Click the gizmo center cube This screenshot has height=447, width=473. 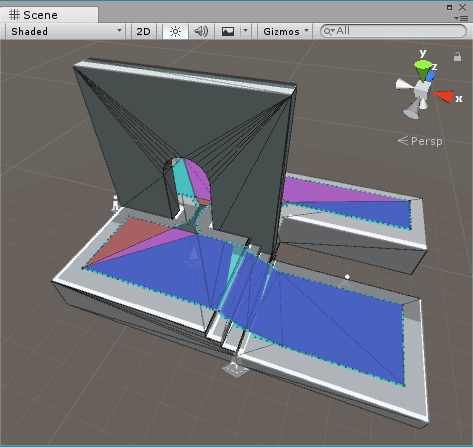click(x=422, y=89)
